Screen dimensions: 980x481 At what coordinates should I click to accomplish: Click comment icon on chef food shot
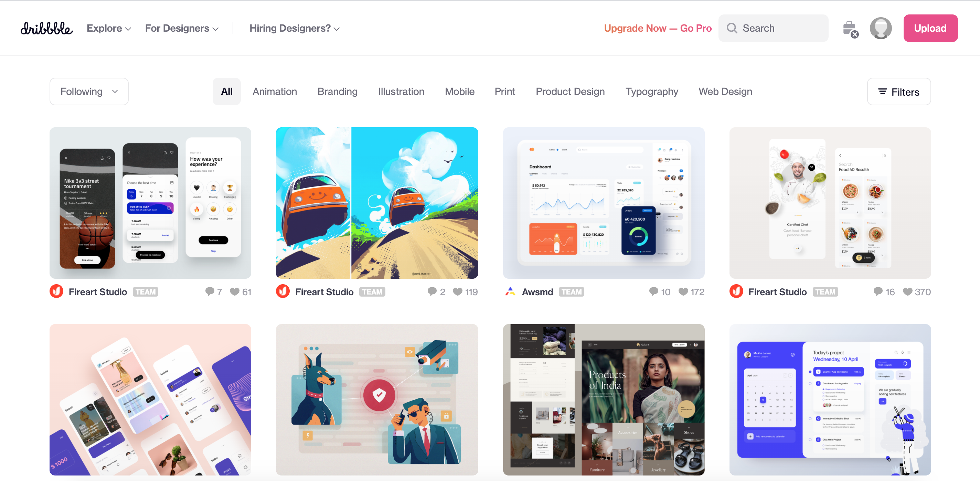[x=878, y=292]
